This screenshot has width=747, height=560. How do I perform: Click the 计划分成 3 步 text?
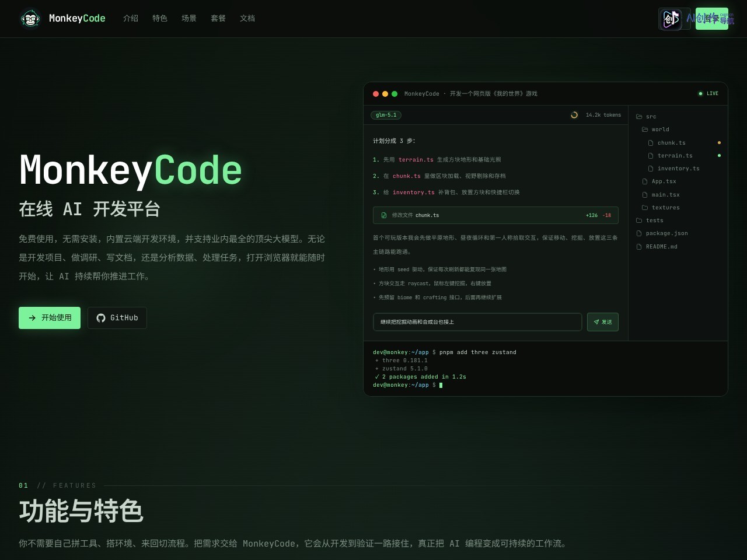[395, 141]
